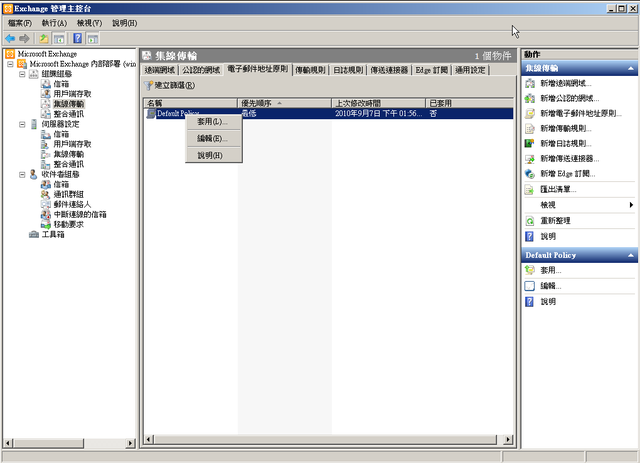Image resolution: width=640 pixels, height=463 pixels.
Task: Click the 新增公認的網域 icon in actions pane
Action: 530,98
